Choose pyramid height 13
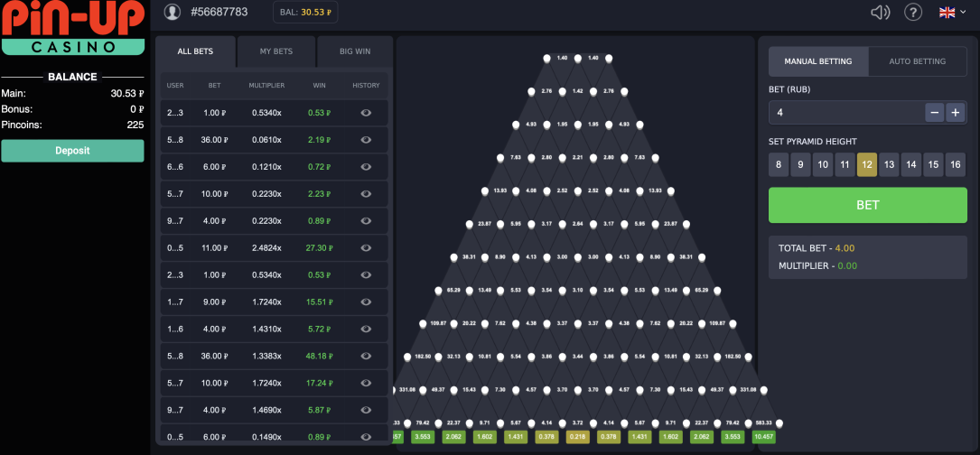This screenshot has width=980, height=455. (x=889, y=164)
